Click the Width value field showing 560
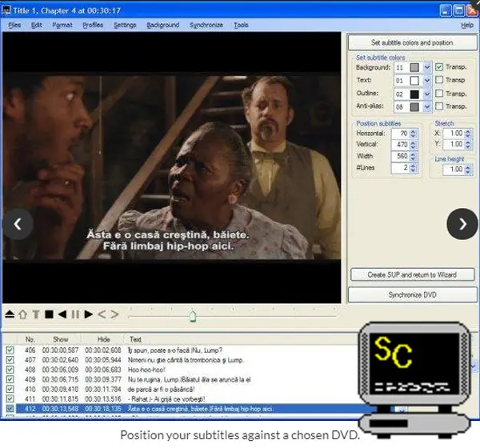 point(400,156)
